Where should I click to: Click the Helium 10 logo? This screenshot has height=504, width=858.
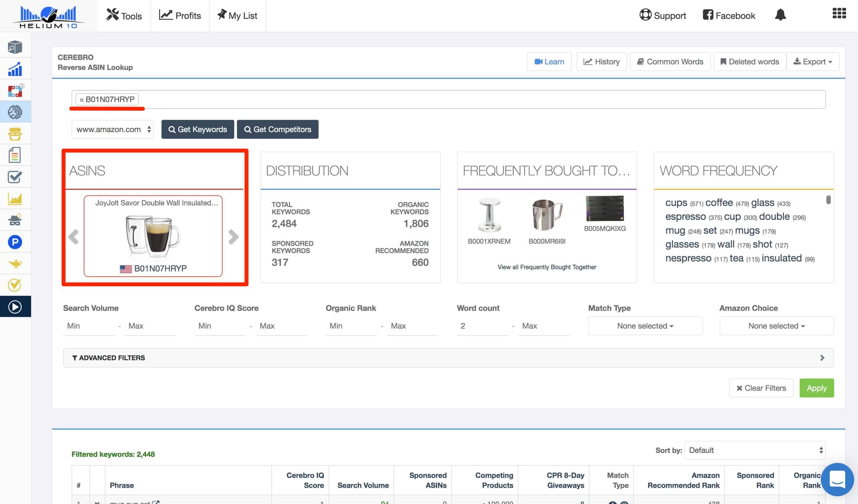48,17
